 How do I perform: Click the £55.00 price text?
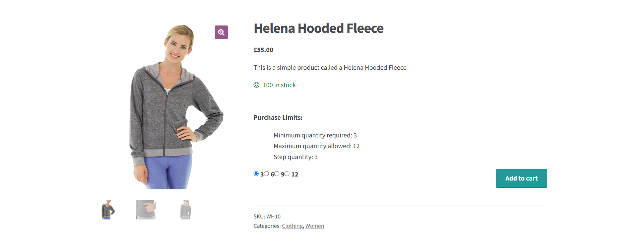pos(263,50)
